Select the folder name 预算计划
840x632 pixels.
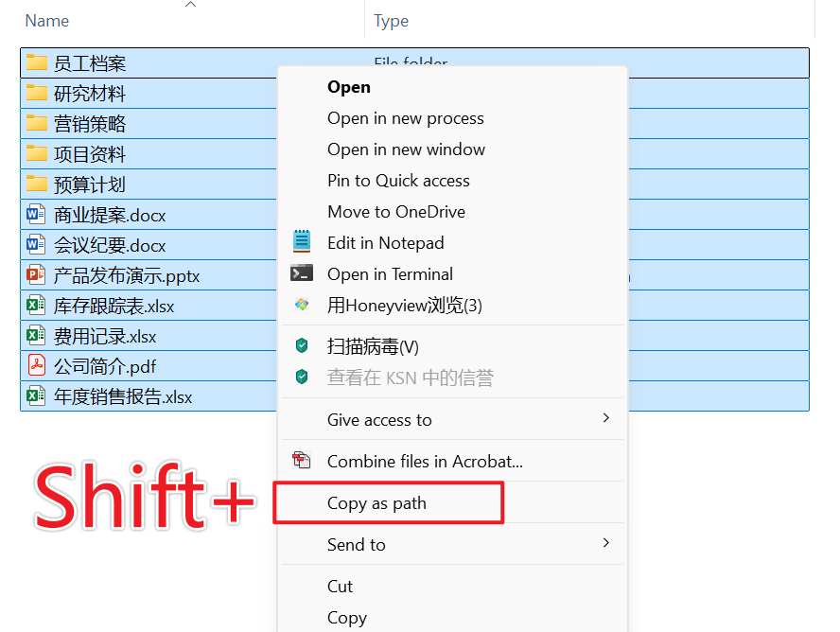90,184
